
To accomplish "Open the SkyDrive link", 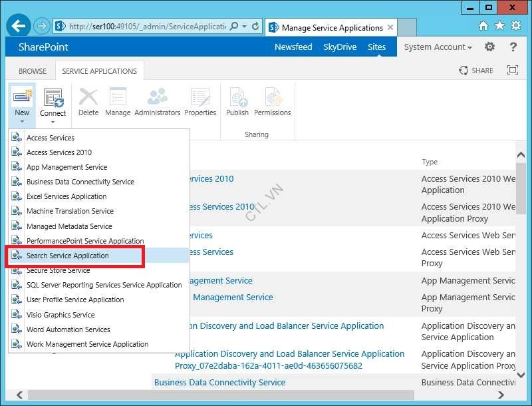I will [340, 47].
